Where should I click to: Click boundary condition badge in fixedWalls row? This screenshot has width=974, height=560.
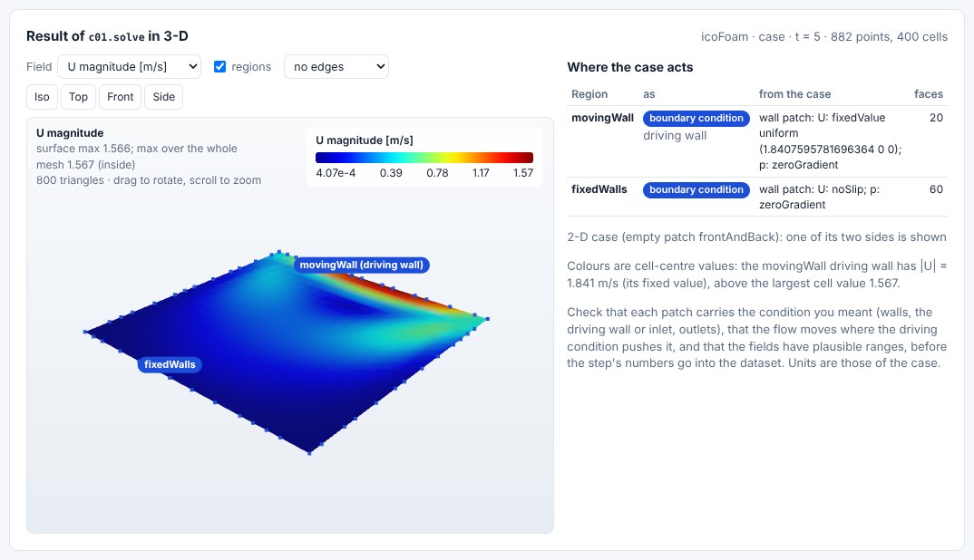click(696, 190)
